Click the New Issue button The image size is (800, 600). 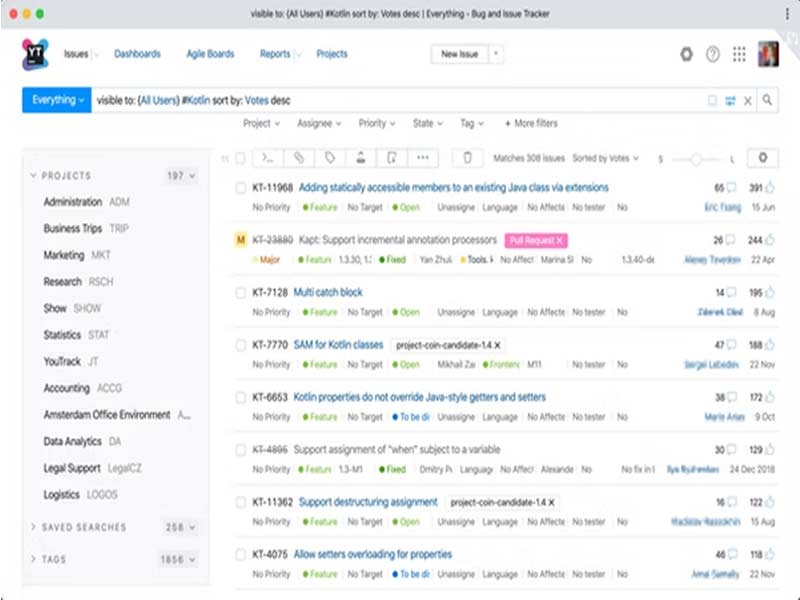tap(461, 55)
